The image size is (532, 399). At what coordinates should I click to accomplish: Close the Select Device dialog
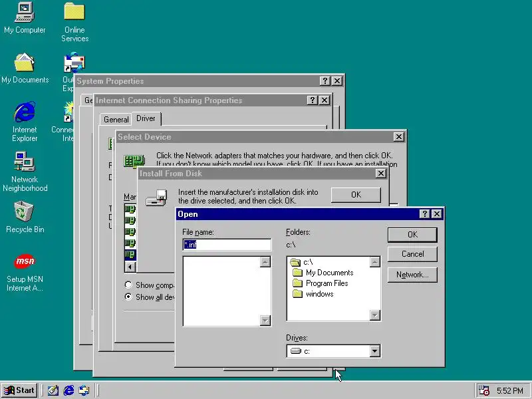[x=398, y=137]
